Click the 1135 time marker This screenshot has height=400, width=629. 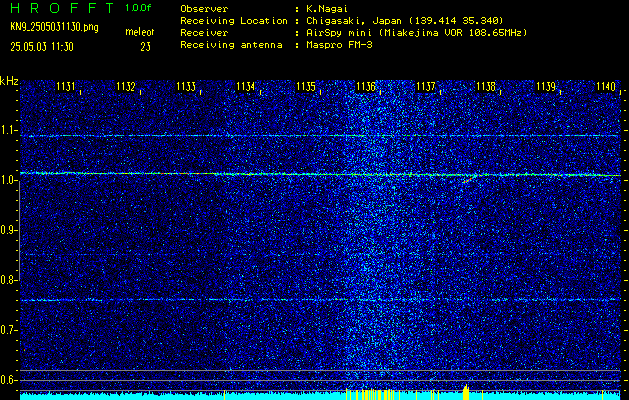point(306,86)
